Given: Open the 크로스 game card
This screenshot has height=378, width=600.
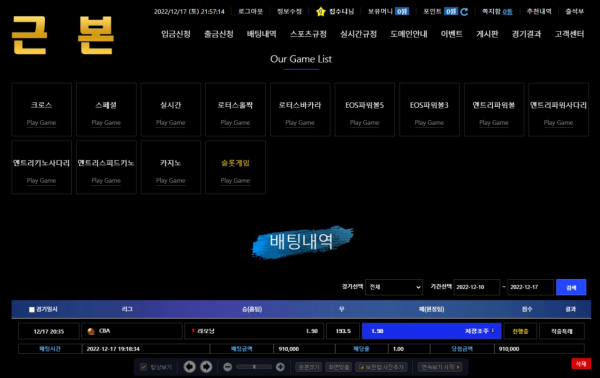Looking at the screenshot, I should tap(41, 110).
